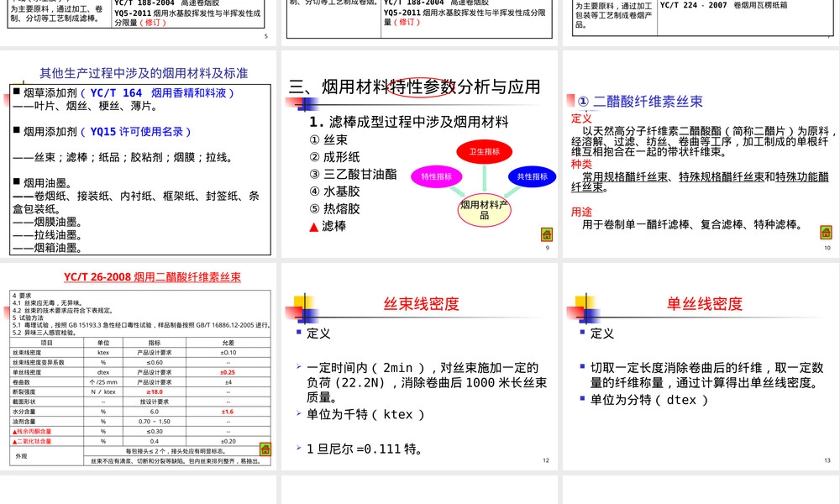
Task: Click the line ——烟箱油墨。
Action: coord(47,248)
